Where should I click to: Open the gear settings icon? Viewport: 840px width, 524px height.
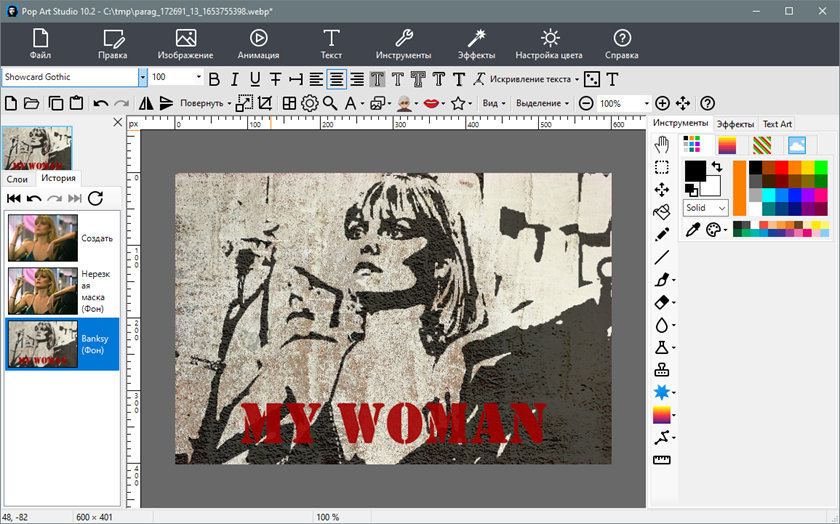(310, 103)
